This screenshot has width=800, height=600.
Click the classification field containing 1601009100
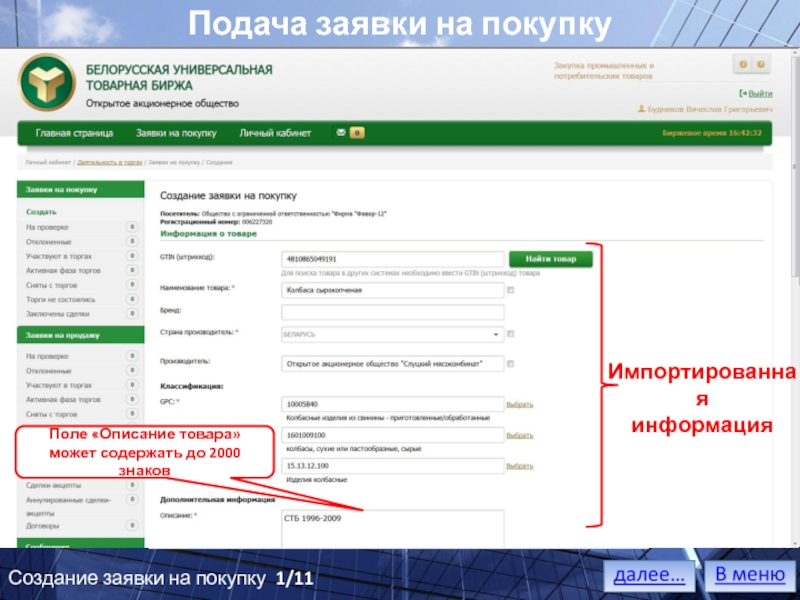coord(392,435)
